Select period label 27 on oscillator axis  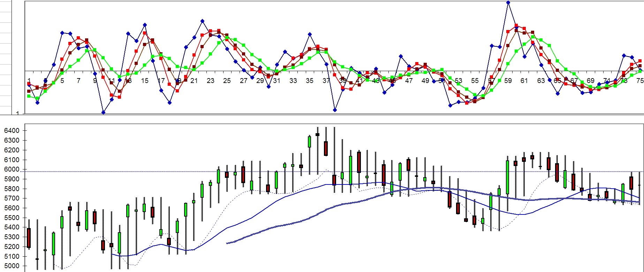tap(244, 81)
